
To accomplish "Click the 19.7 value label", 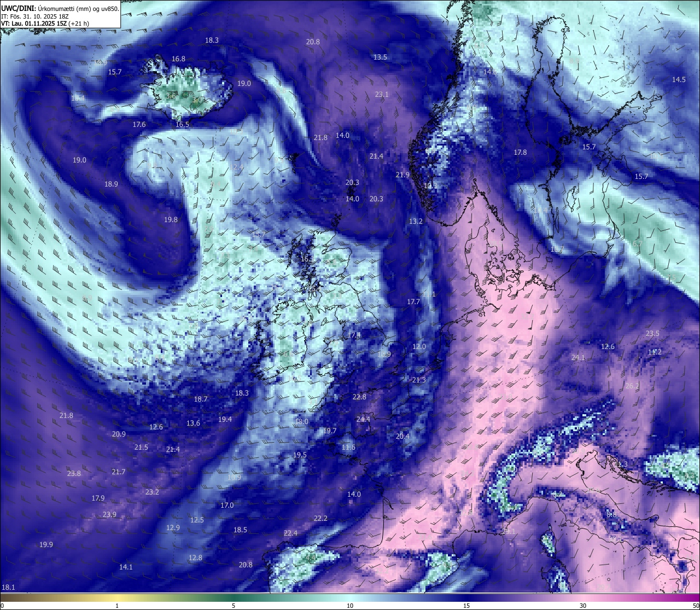I will point(330,431).
